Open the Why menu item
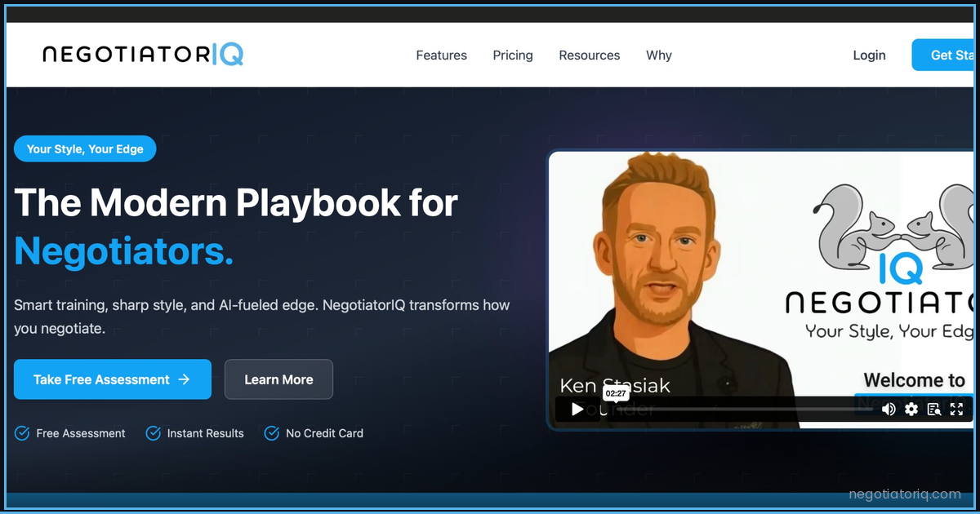980x514 pixels. click(x=659, y=55)
